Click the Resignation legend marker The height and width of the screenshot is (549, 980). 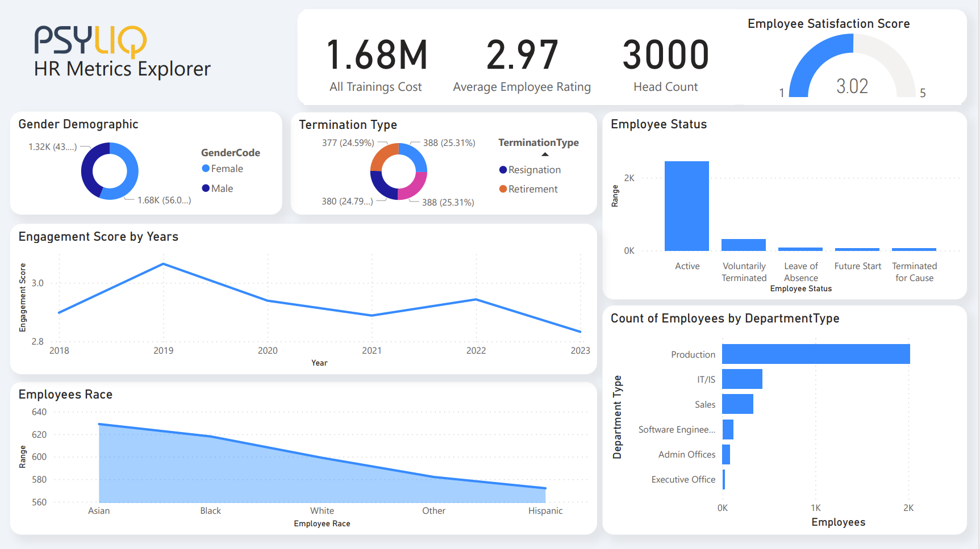502,169
